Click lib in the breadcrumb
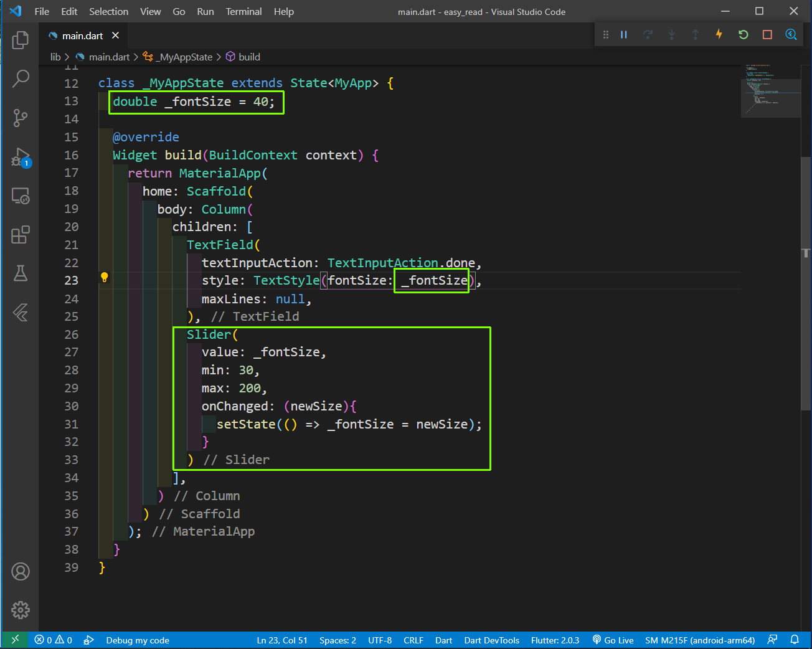This screenshot has height=649, width=812. 55,57
